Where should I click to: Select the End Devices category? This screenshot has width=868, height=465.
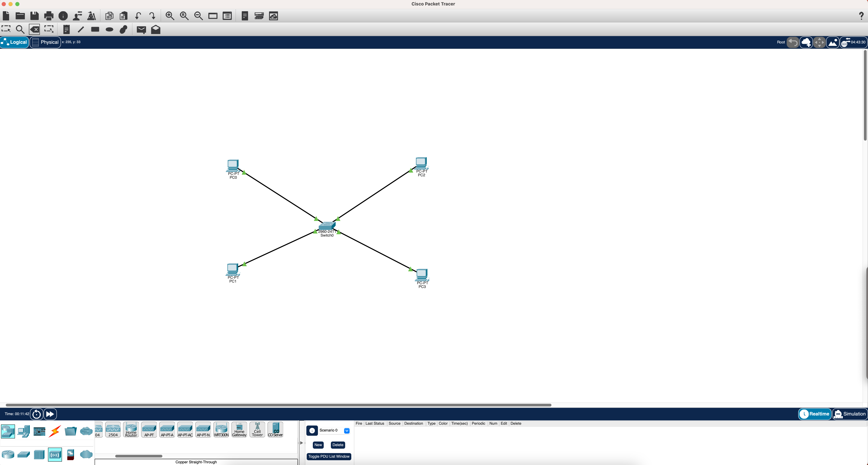24,431
